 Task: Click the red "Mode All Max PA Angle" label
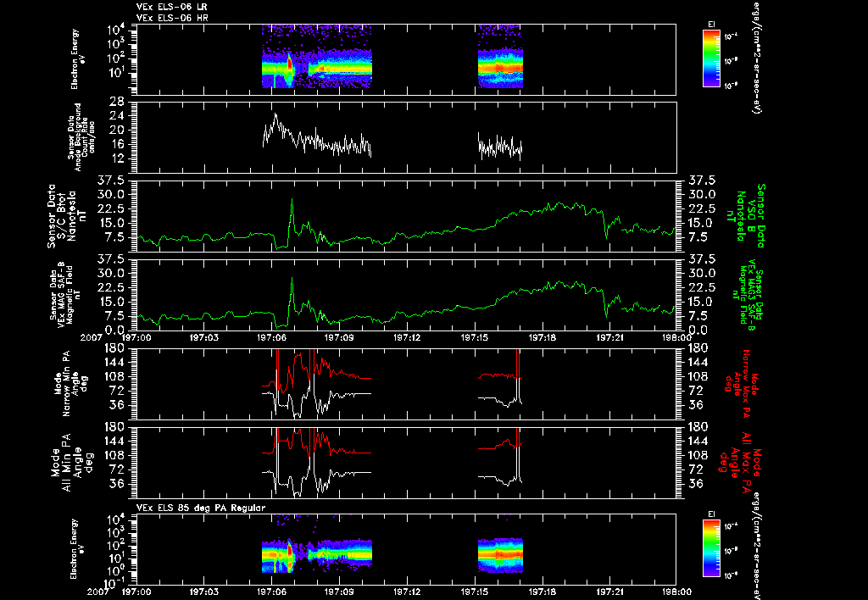[740, 461]
